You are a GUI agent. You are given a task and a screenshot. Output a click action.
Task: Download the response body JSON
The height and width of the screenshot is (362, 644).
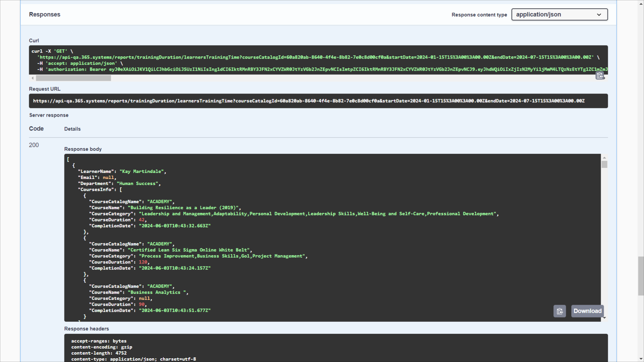click(x=587, y=311)
